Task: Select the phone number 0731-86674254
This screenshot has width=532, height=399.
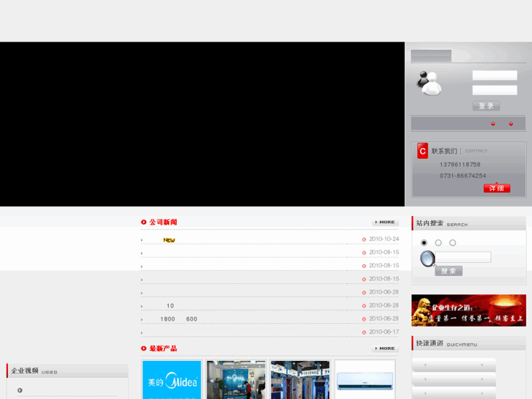Action: tap(462, 176)
